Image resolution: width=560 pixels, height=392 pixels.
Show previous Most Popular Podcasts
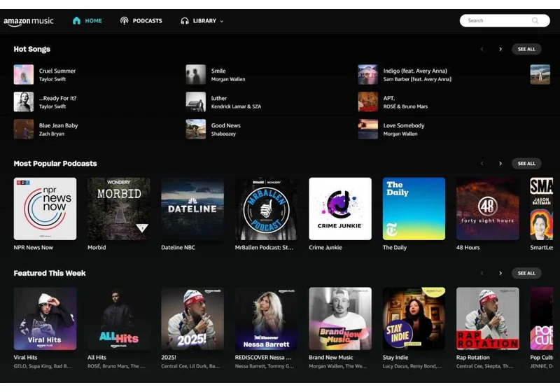[x=482, y=163]
